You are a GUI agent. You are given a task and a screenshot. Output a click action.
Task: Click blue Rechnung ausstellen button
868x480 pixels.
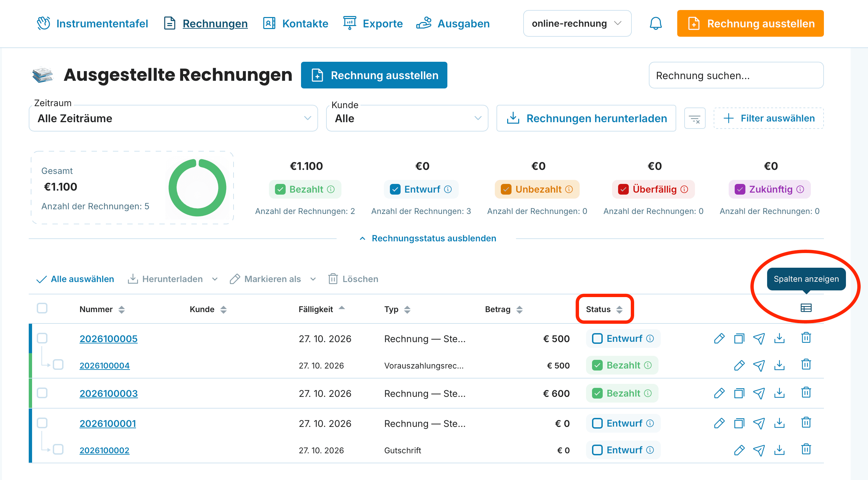(x=374, y=75)
